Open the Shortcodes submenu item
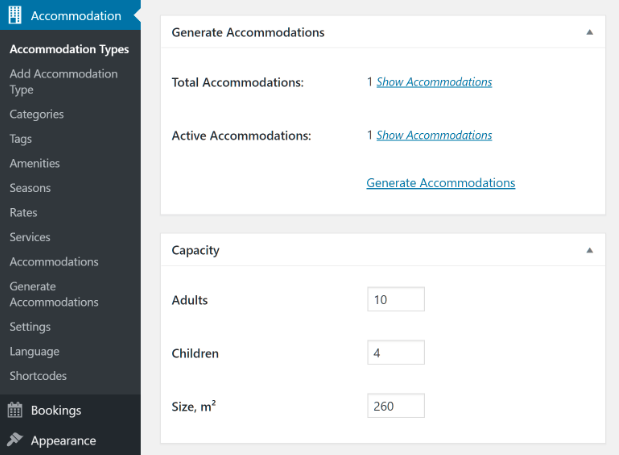The image size is (619, 455). 38,376
